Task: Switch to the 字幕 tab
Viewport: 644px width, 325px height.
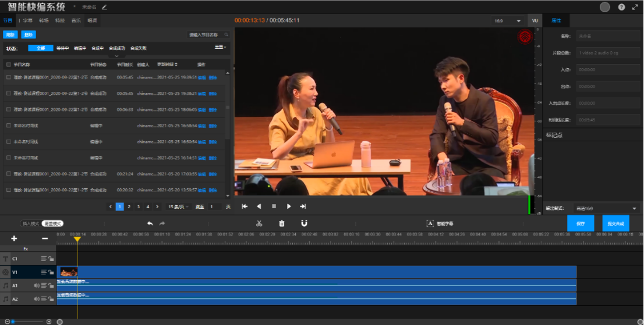Action: 27,20
